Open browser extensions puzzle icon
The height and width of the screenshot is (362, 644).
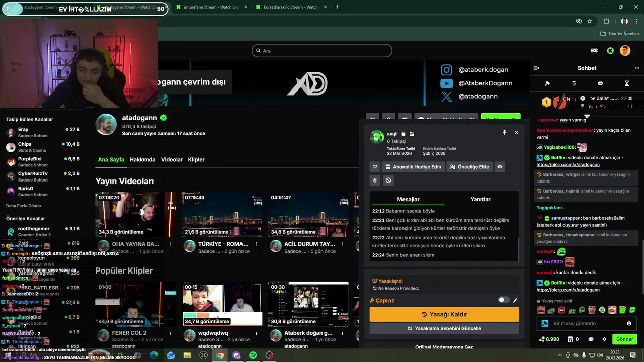coord(606,21)
